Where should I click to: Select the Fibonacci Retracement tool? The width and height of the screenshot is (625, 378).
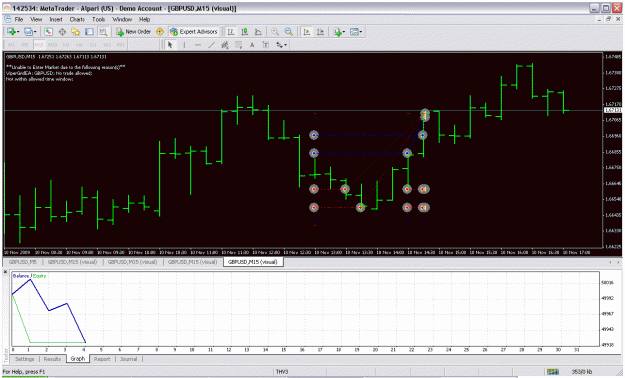238,45
